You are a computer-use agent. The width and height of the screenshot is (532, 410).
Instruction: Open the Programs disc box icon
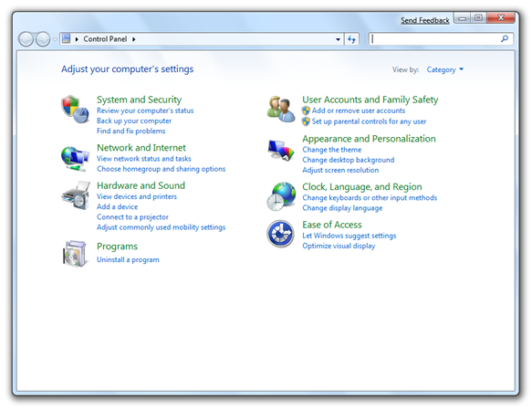75,254
